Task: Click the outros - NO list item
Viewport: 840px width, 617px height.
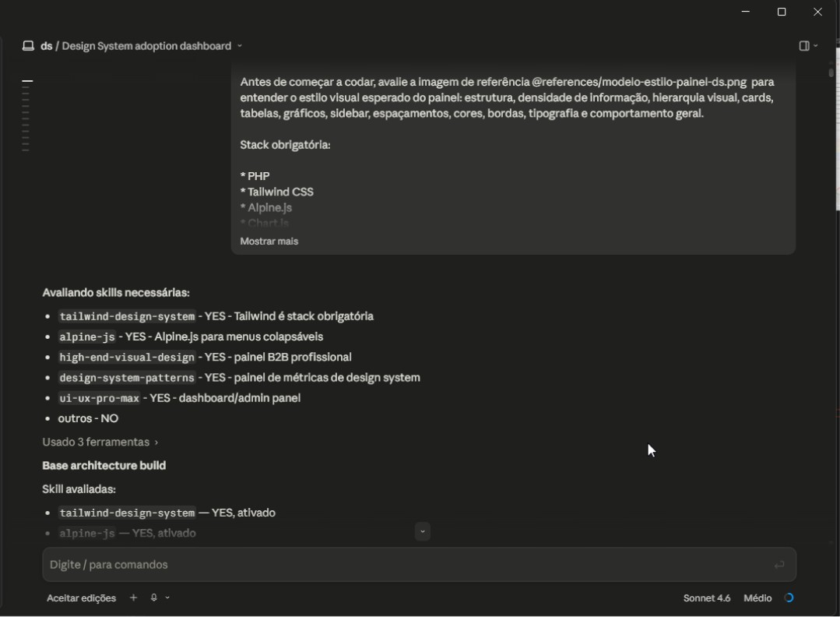Action: (x=88, y=418)
